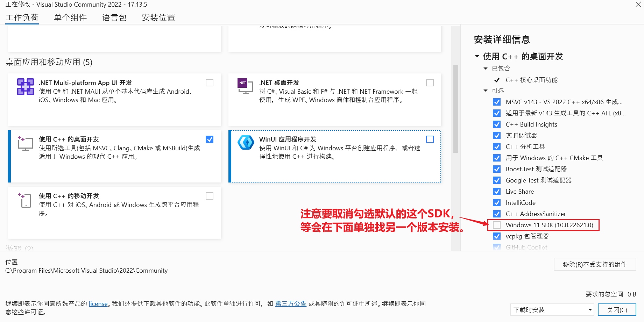Image resolution: width=644 pixels, height=322 pixels.
Task: Click the 要求的总空间 0 B label
Action: pos(611,294)
